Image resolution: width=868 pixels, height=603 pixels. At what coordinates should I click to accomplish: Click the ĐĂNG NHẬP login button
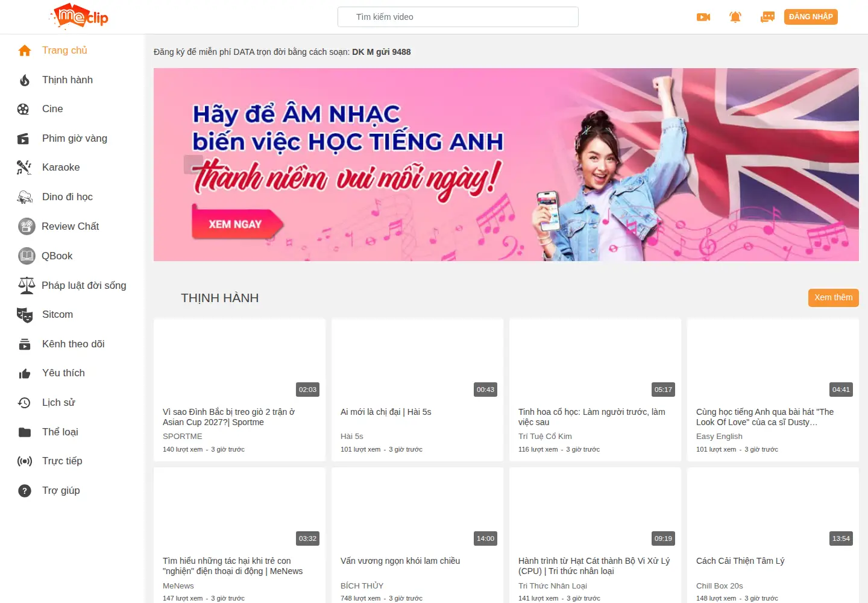pos(811,17)
